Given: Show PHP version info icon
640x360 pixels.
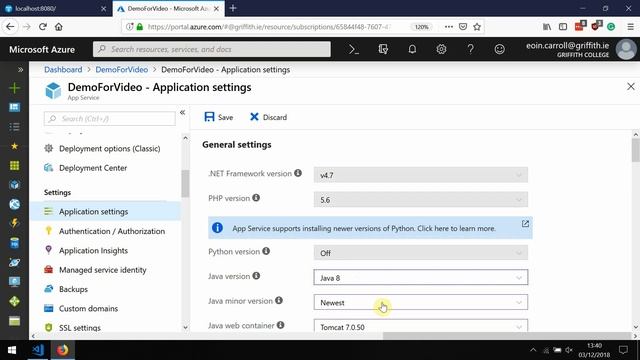Looking at the screenshot, I should [256, 198].
